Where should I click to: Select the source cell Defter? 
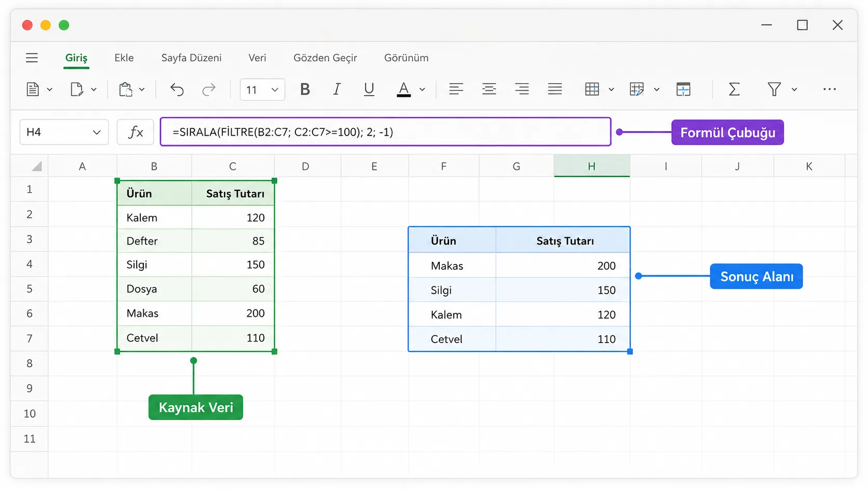[155, 241]
